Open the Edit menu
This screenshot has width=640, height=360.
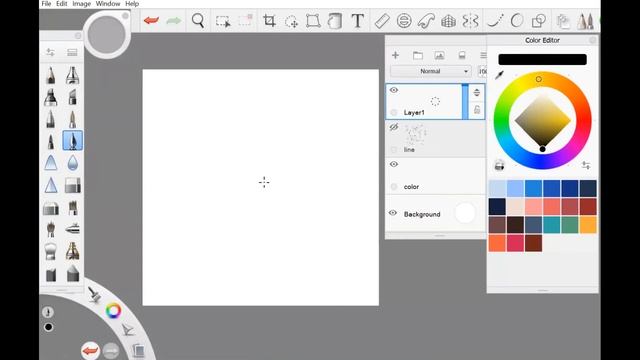click(62, 4)
